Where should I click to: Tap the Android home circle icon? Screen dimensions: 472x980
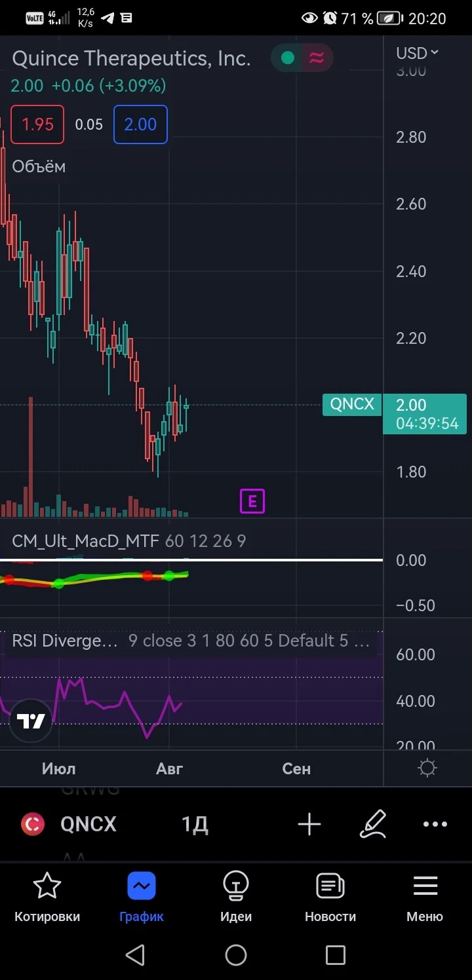236,955
